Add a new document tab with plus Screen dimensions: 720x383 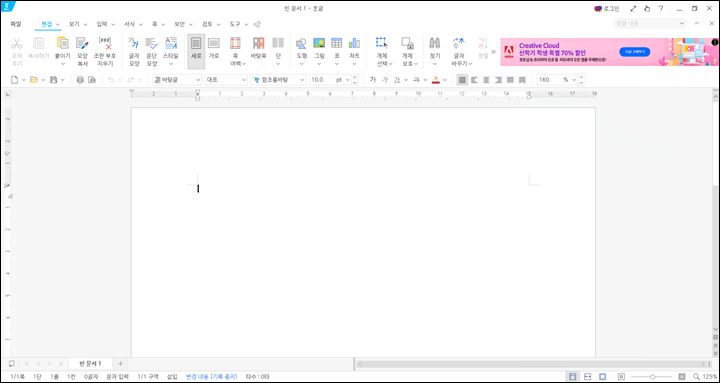[120, 364]
